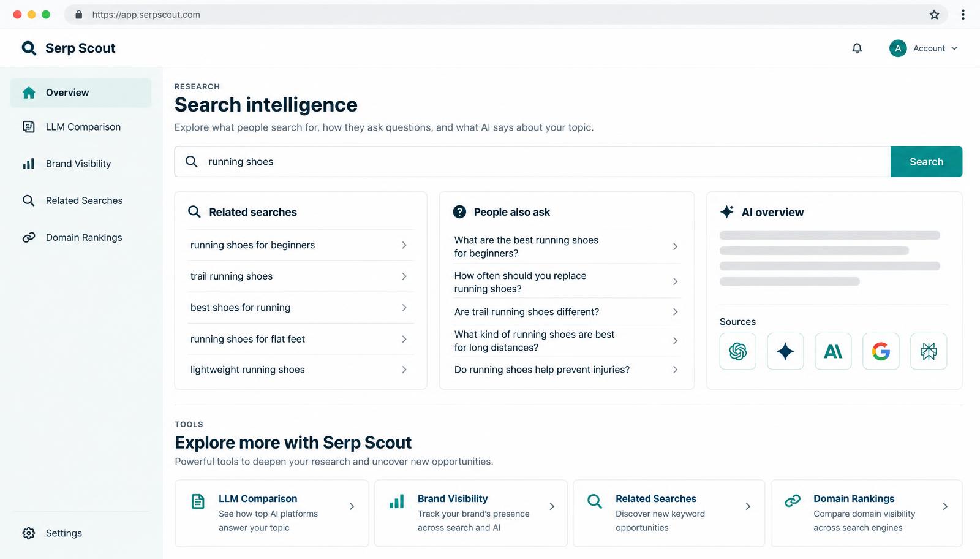Viewport: 980px width, 559px height.
Task: Open Domain Rankings in sidebar
Action: point(80,237)
